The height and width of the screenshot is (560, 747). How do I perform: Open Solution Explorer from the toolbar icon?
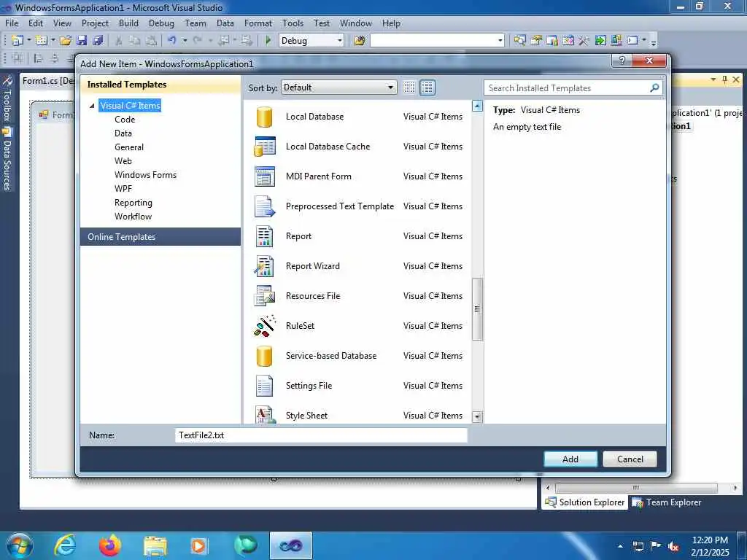[x=519, y=41]
